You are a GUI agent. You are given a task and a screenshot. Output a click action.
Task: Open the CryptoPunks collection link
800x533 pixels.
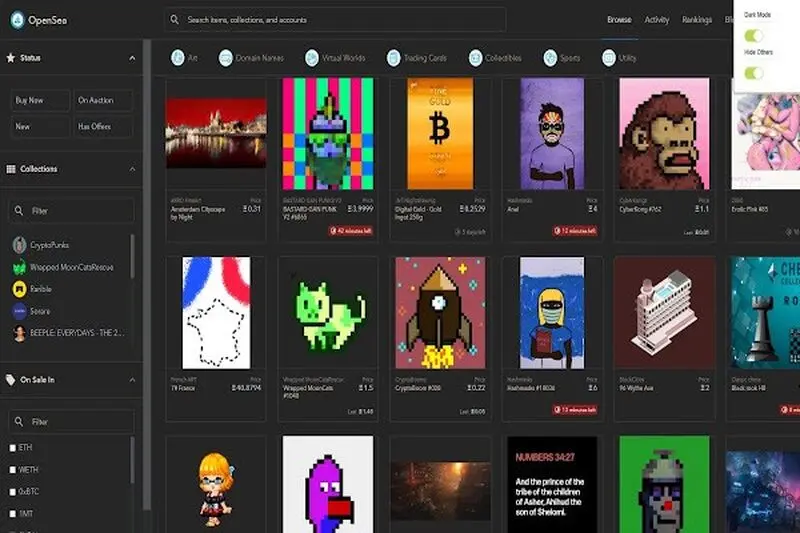49,245
